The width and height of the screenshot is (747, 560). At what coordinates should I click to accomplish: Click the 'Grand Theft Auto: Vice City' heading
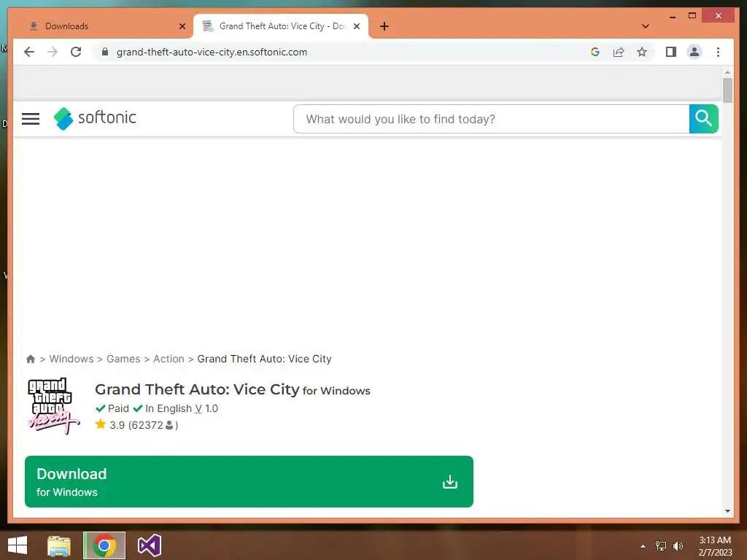click(x=197, y=389)
